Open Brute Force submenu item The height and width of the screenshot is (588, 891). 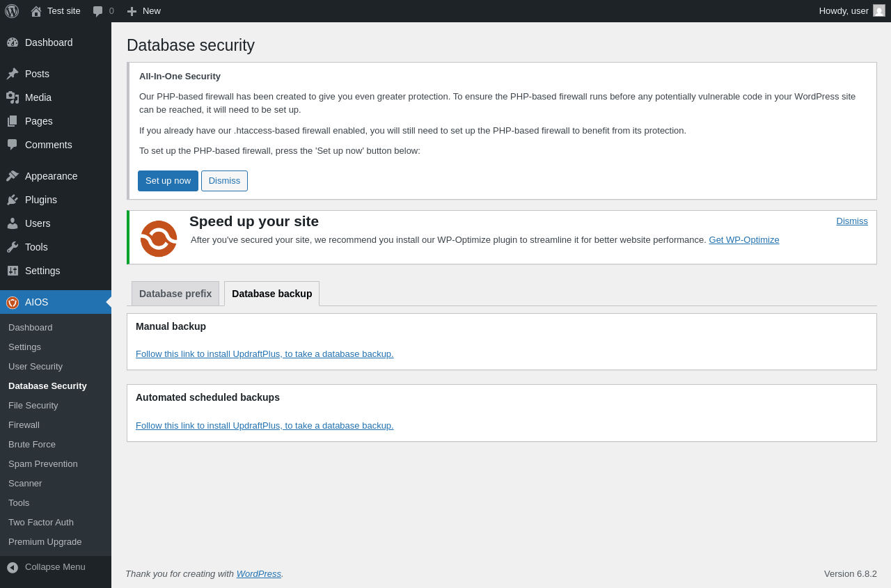click(x=32, y=444)
